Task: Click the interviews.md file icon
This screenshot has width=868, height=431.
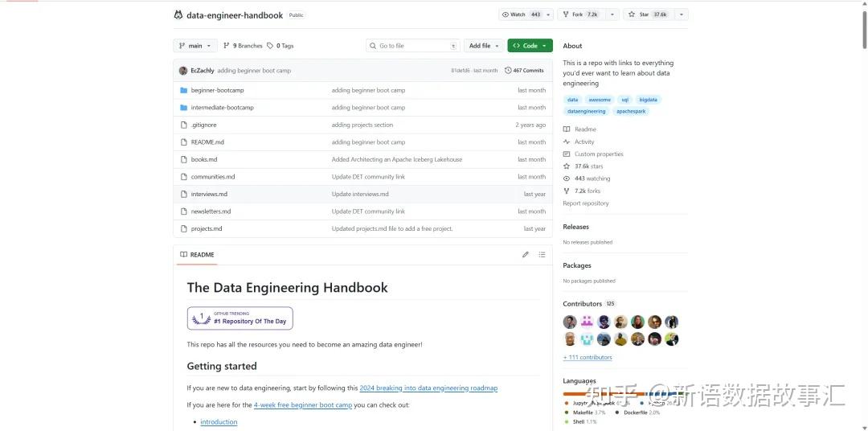Action: (184, 194)
